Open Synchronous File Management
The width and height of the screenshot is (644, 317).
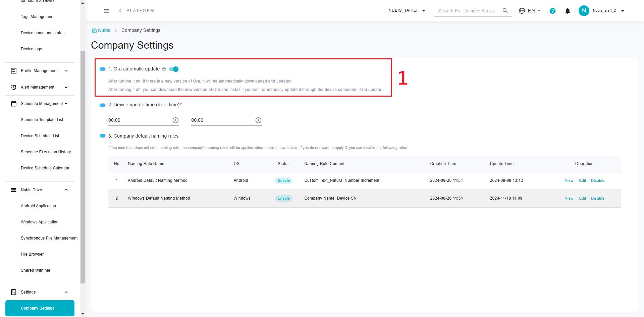point(49,238)
